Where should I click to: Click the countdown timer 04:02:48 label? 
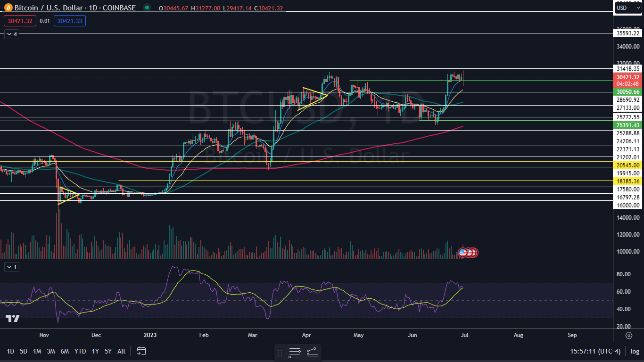(x=628, y=84)
